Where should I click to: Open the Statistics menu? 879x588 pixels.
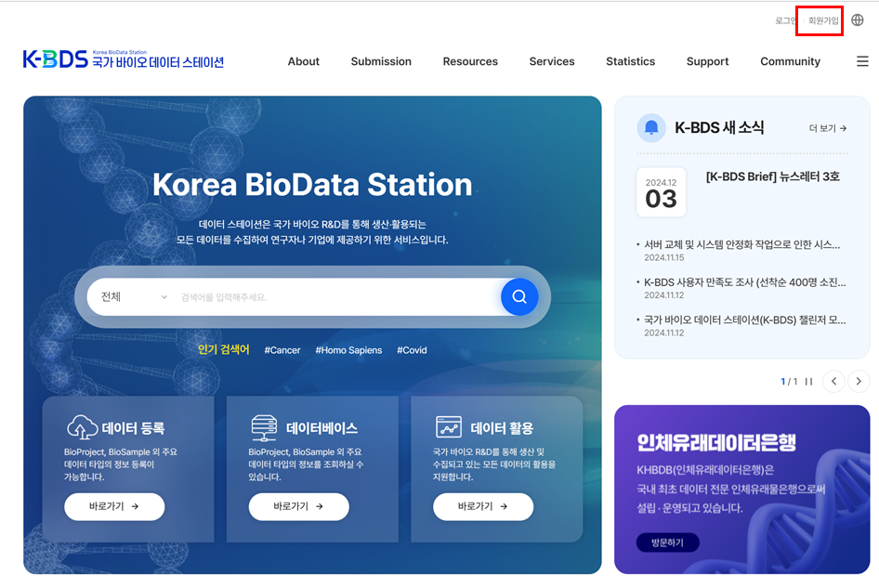pyautogui.click(x=630, y=61)
